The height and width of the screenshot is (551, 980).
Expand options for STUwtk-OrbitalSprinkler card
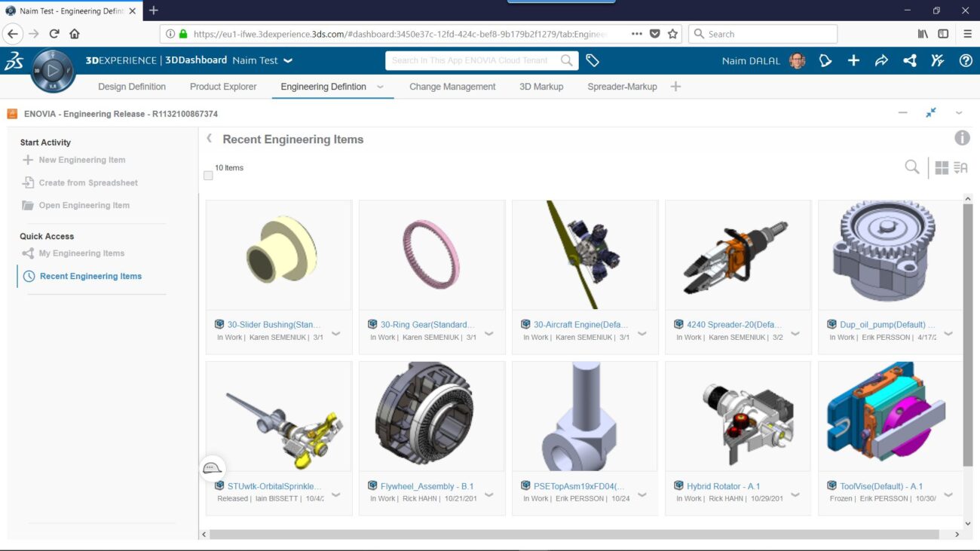(x=336, y=494)
